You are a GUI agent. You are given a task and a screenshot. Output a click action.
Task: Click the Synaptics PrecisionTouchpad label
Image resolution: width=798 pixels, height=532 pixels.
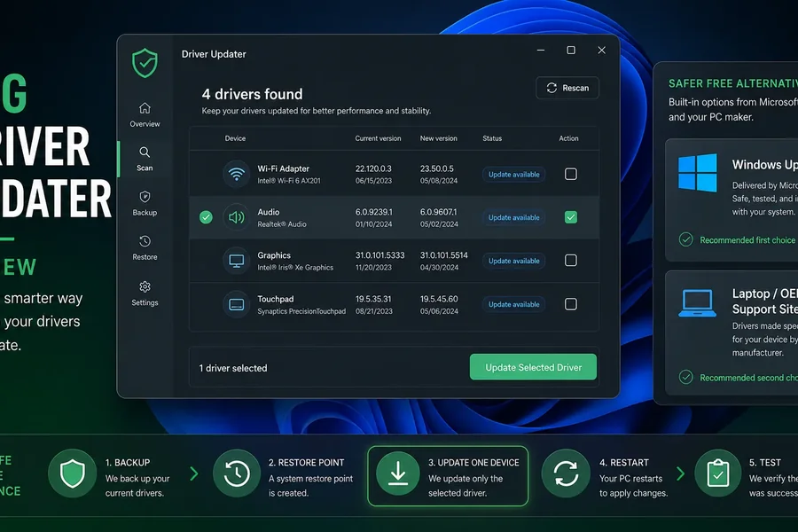[x=301, y=311]
